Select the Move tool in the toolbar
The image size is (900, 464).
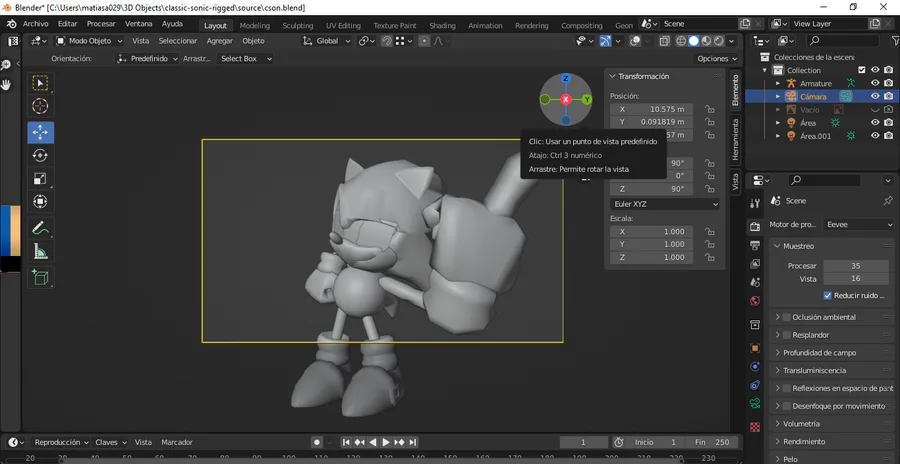40,133
